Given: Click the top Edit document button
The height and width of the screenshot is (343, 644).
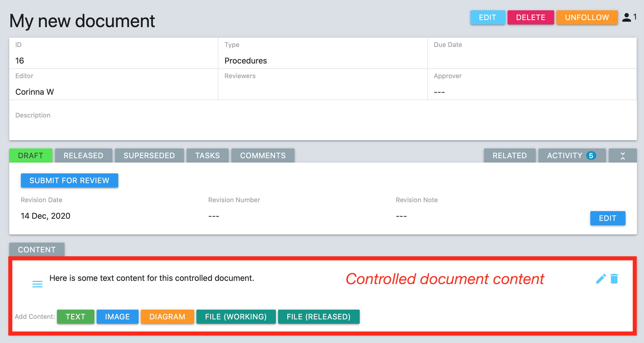Looking at the screenshot, I should click(487, 17).
